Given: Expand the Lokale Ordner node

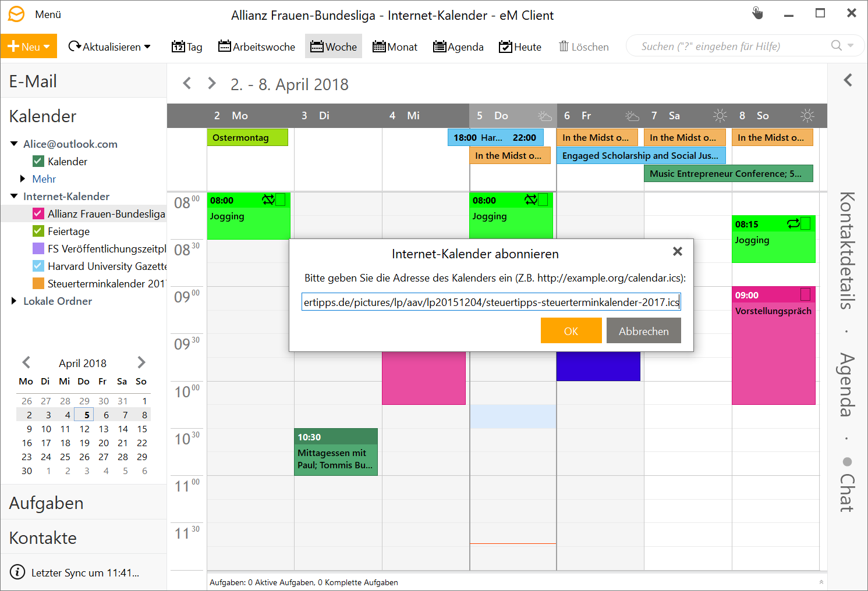Looking at the screenshot, I should [x=14, y=301].
